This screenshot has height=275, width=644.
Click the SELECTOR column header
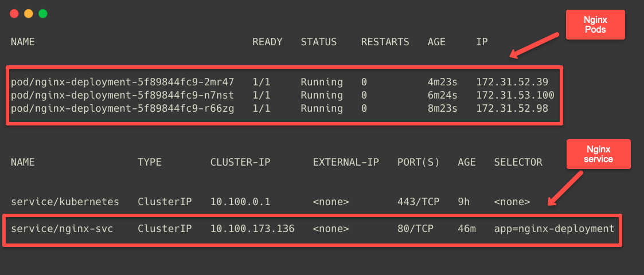(x=518, y=162)
